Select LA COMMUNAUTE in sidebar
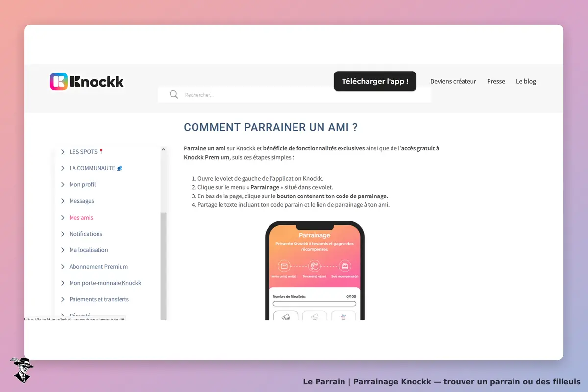 92,168
